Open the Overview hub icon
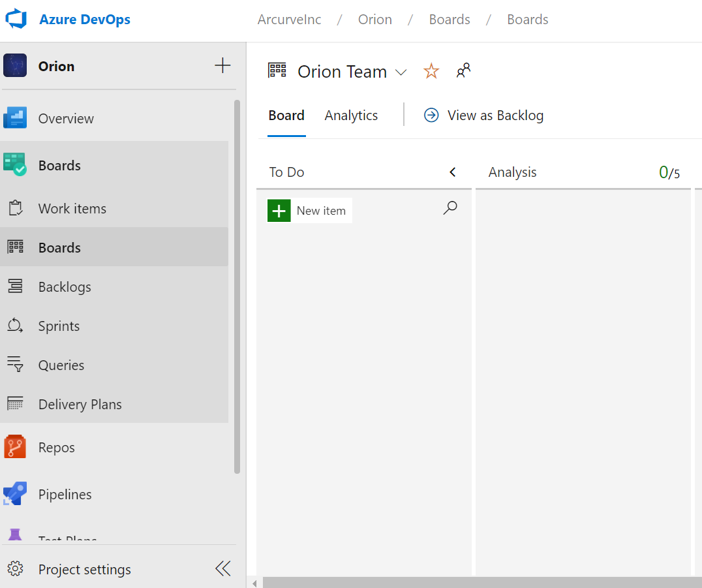The width and height of the screenshot is (702, 588). [15, 118]
